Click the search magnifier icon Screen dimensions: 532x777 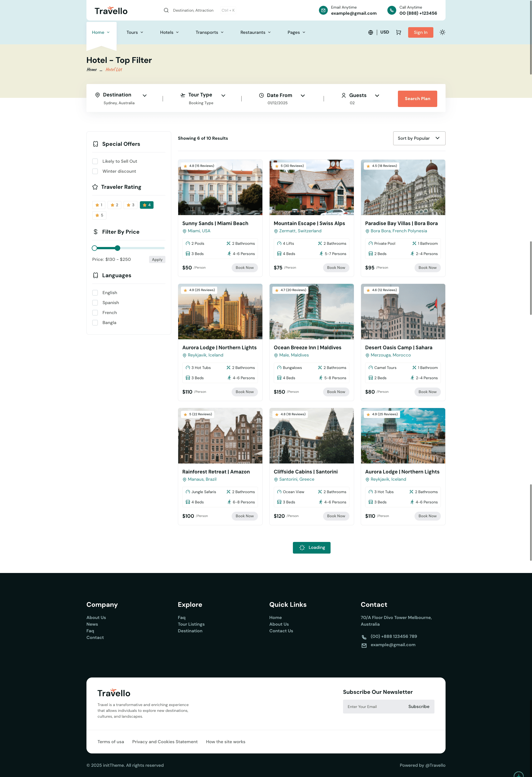tap(166, 10)
